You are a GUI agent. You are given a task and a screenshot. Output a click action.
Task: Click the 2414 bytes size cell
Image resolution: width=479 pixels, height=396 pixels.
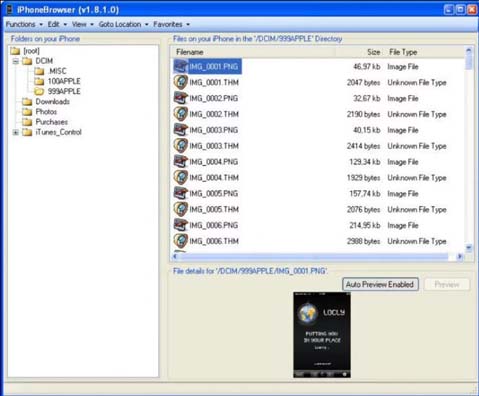[x=364, y=146]
